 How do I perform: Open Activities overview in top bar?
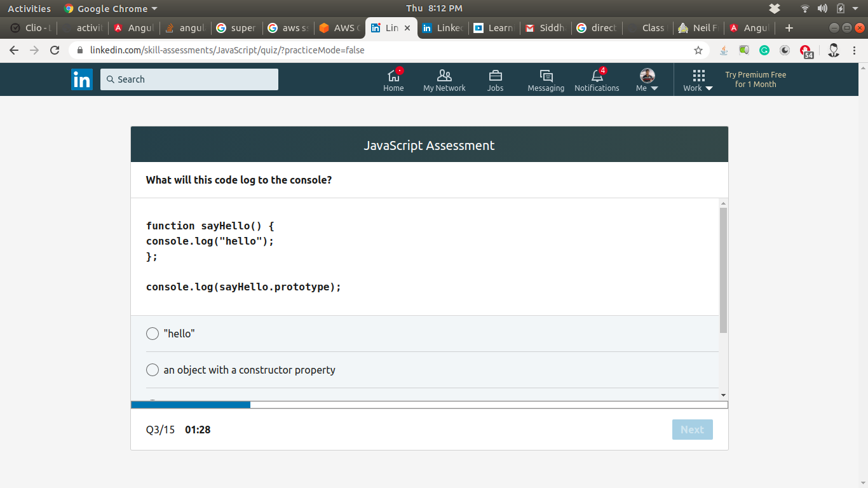coord(29,9)
